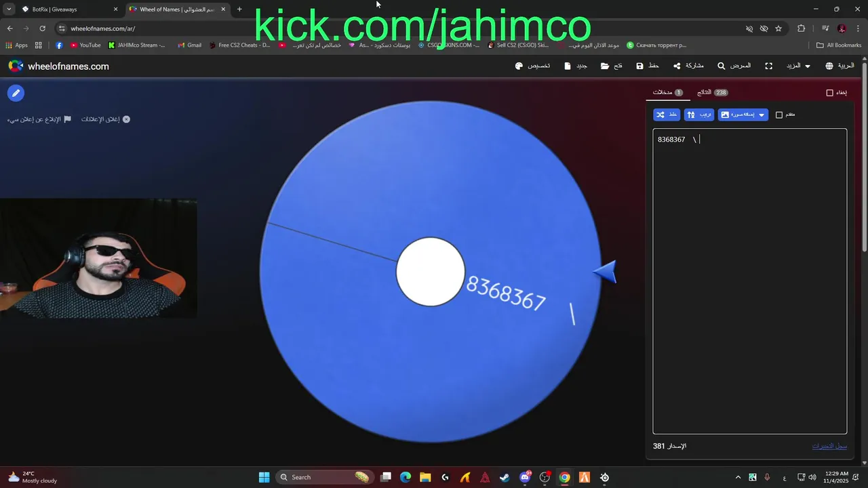
Task: Open a saved wheel (فتح)
Action: (x=612, y=66)
